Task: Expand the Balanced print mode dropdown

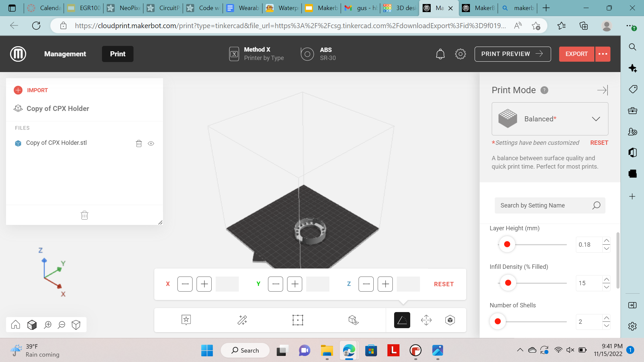Action: point(596,119)
